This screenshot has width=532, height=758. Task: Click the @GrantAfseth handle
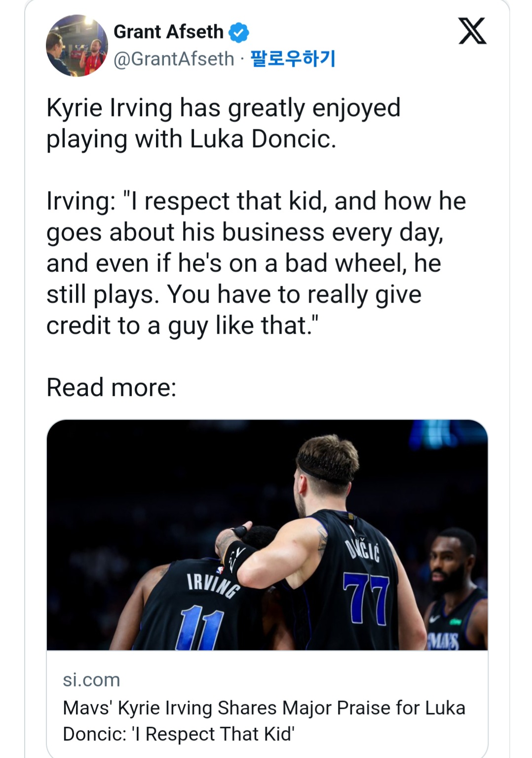tap(174, 59)
